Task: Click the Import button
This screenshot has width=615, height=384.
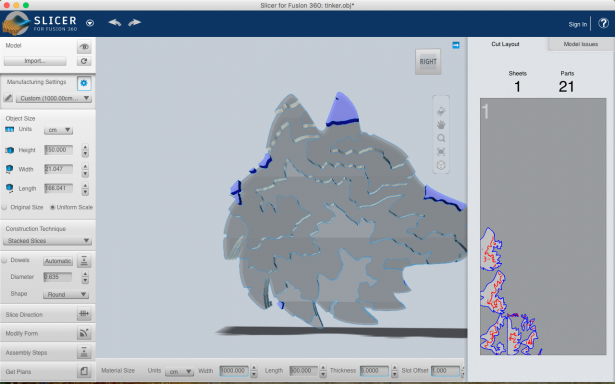Action: pos(35,61)
